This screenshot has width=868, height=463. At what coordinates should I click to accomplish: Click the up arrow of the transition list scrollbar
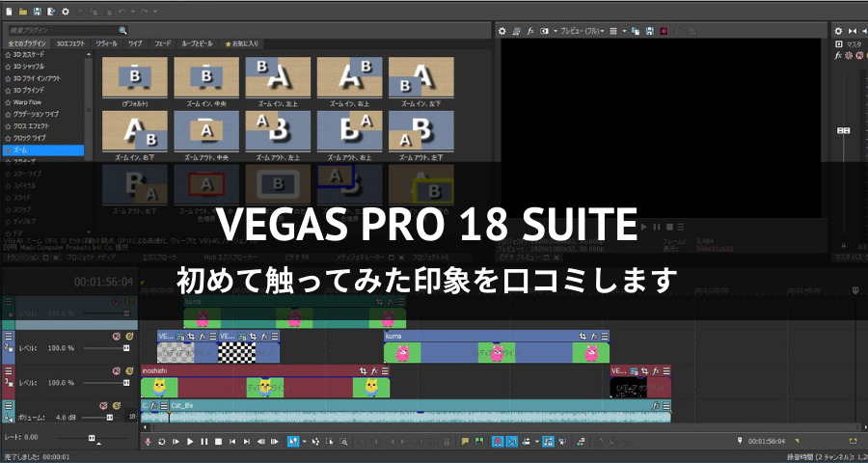[89, 54]
